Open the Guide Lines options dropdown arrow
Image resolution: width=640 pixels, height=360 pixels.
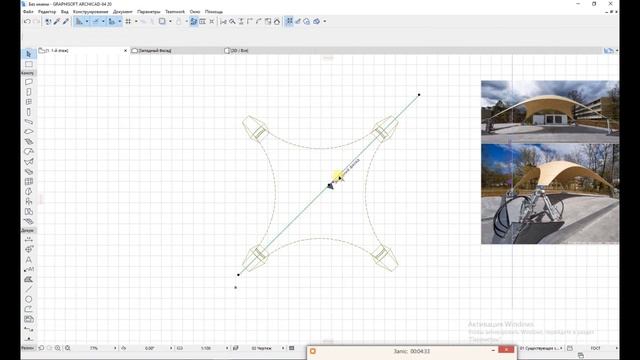[x=87, y=21]
